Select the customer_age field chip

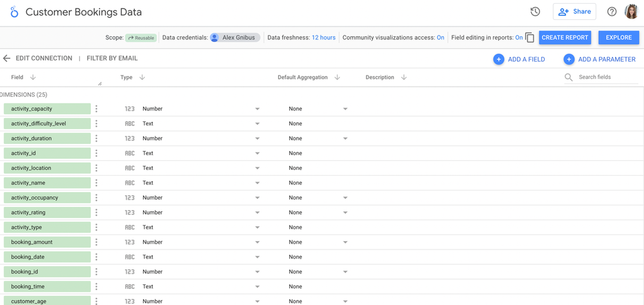click(47, 300)
